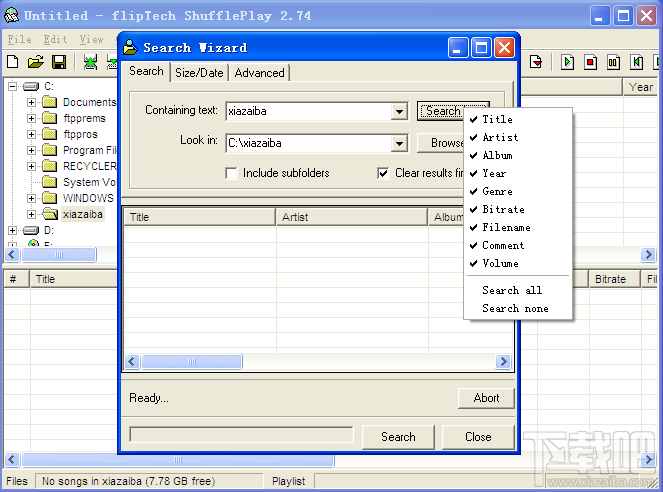Toggle Include subfolders checkbox
The height and width of the screenshot is (492, 663).
tap(231, 173)
